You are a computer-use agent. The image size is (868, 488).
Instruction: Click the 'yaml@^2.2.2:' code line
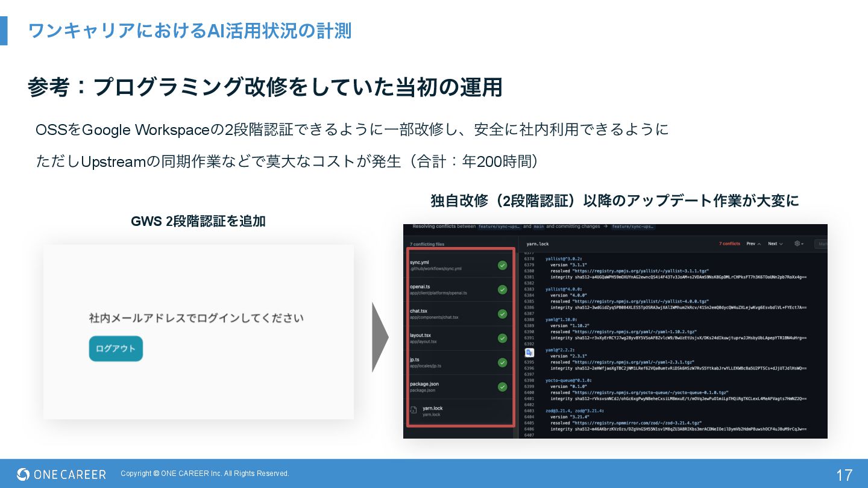pyautogui.click(x=560, y=349)
